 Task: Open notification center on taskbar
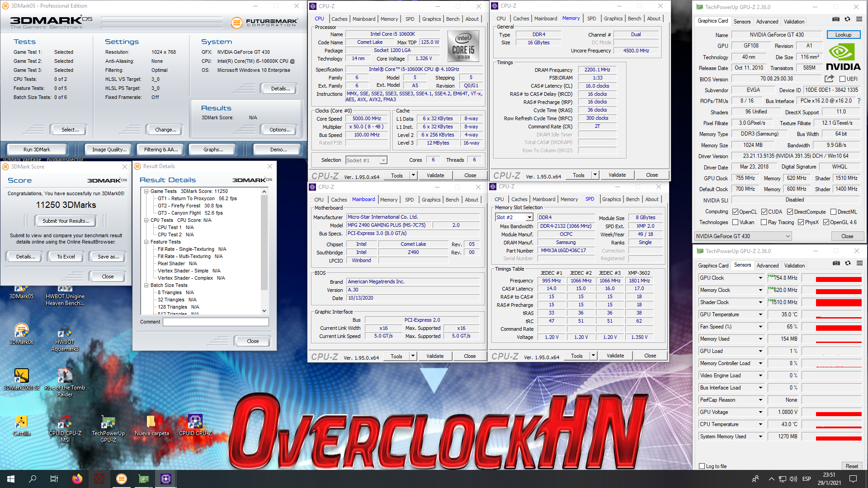coord(853,479)
